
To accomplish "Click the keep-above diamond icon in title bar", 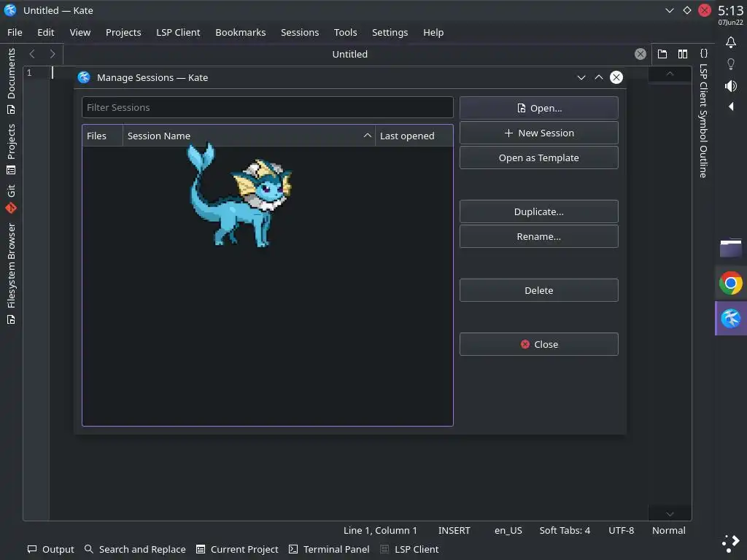I will pos(687,10).
